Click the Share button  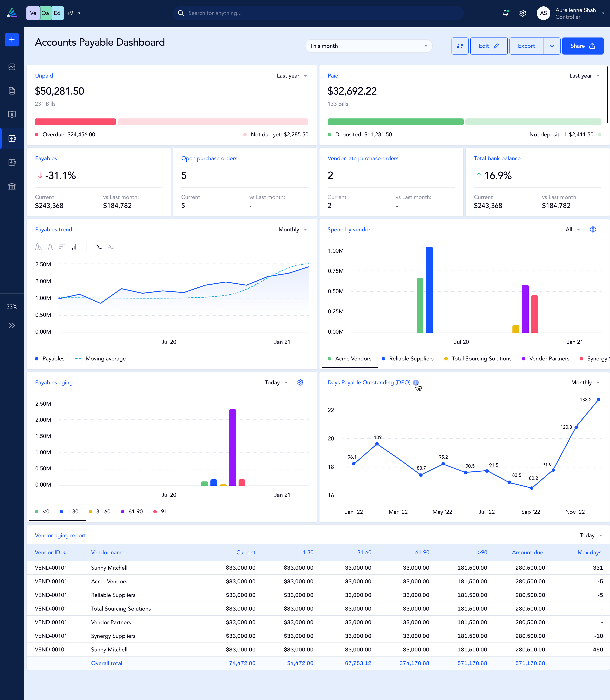(583, 46)
